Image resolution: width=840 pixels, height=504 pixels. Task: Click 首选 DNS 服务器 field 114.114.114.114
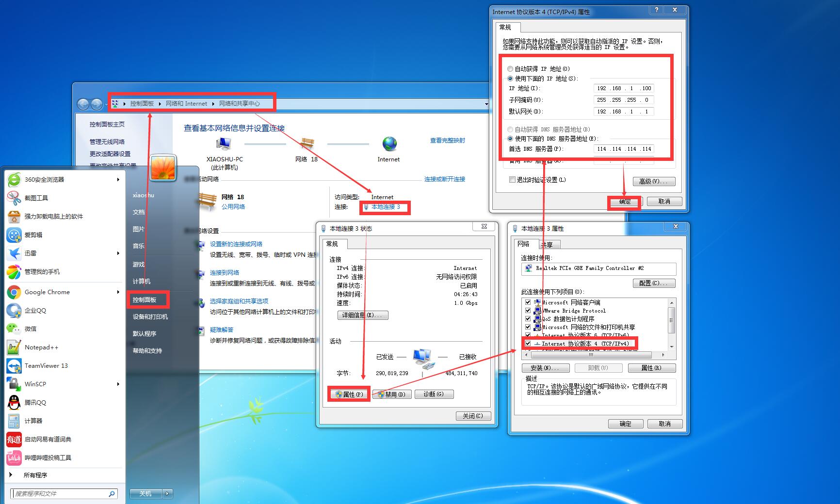(x=624, y=149)
